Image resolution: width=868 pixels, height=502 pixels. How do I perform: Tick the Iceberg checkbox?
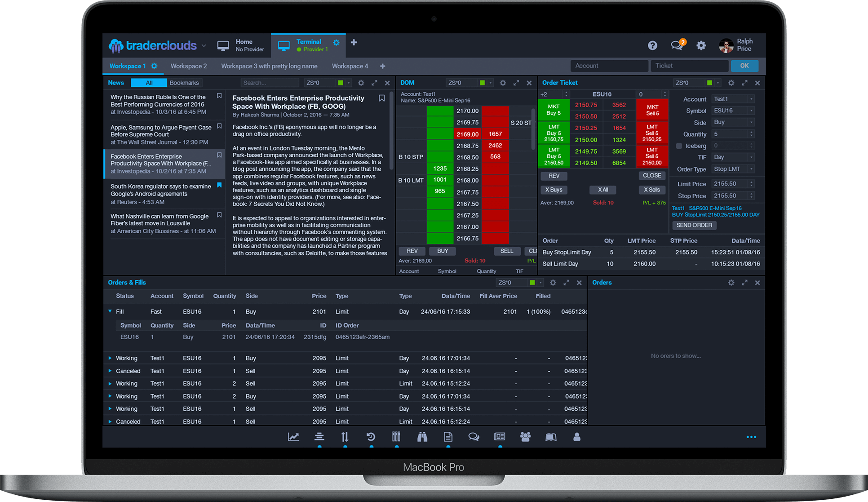[679, 146]
